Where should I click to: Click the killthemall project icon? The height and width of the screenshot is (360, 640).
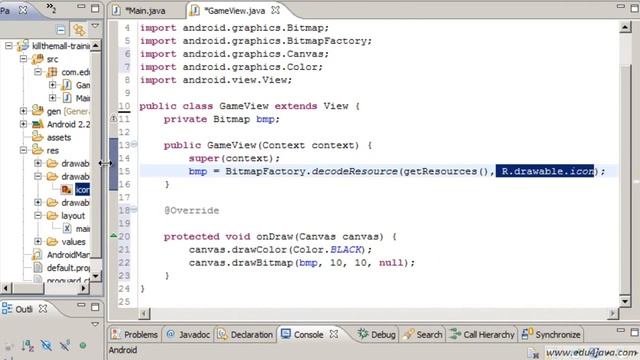point(23,46)
